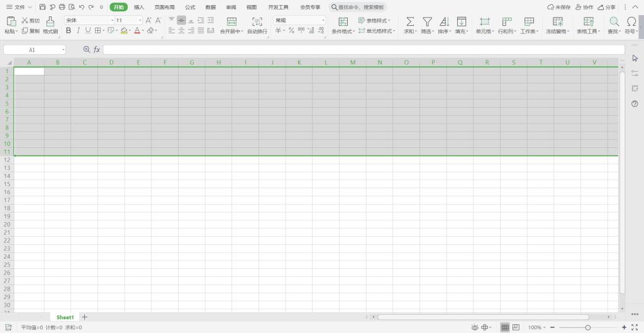Screen dimensions: 644x333
Task: Click the Format Painter (格式刷) icon
Action: click(50, 21)
